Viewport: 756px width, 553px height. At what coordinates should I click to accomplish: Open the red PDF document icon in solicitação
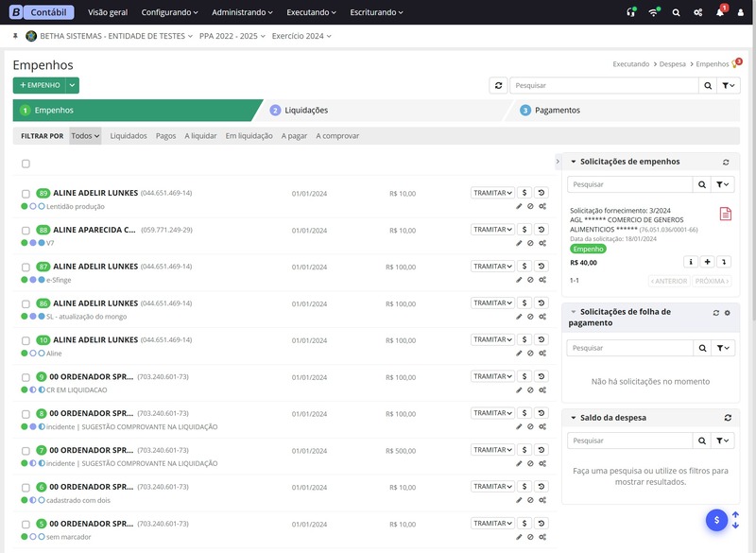point(725,214)
